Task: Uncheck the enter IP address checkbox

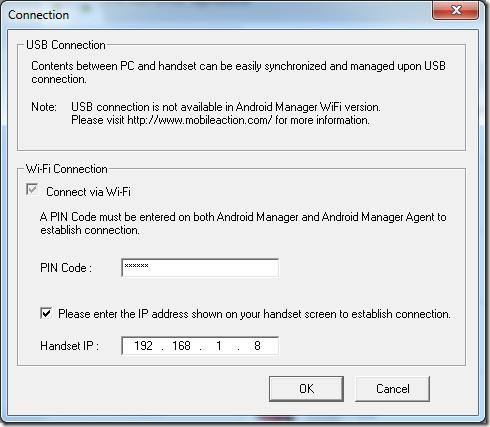Action: 46,313
